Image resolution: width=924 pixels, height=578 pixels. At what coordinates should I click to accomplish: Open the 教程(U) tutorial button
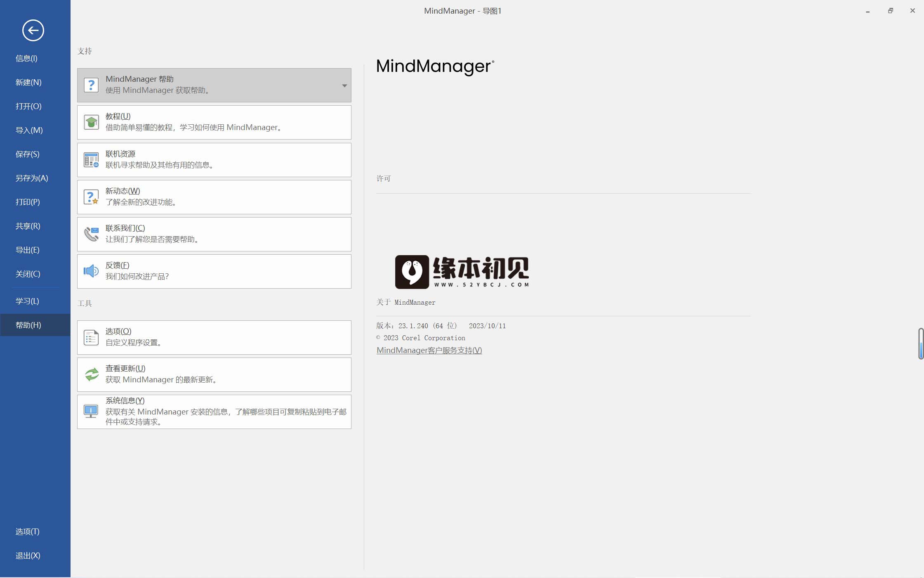click(x=214, y=122)
